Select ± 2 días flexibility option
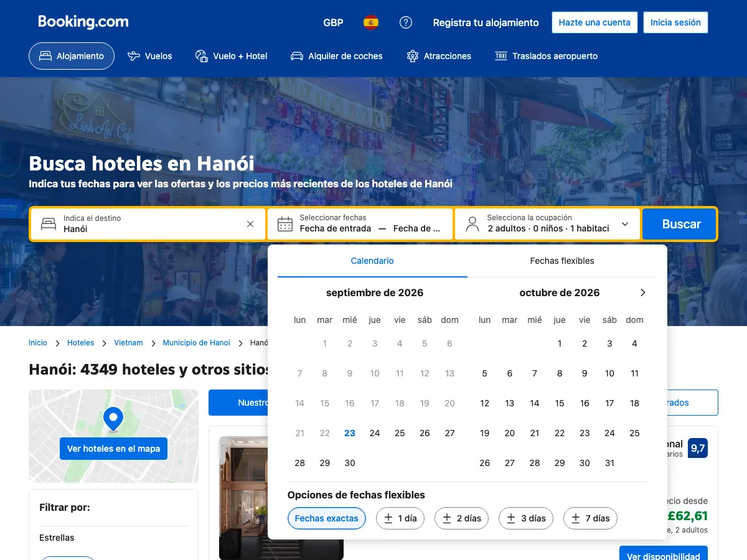 [462, 518]
